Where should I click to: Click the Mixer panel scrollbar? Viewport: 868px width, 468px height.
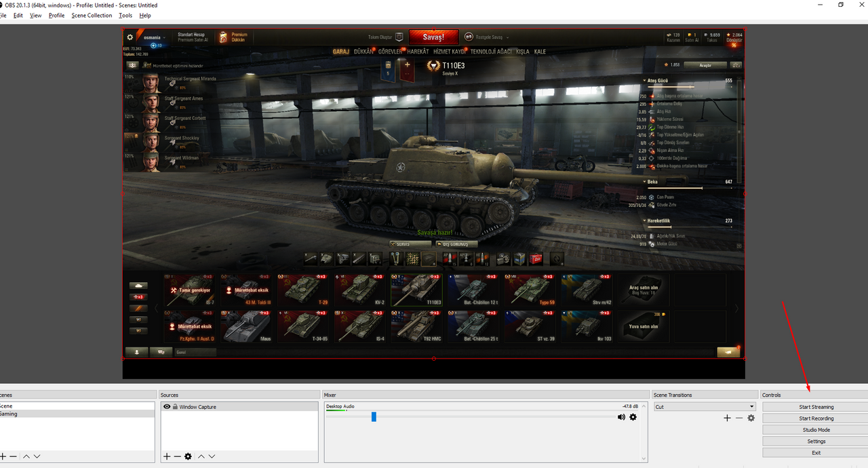tap(644, 431)
